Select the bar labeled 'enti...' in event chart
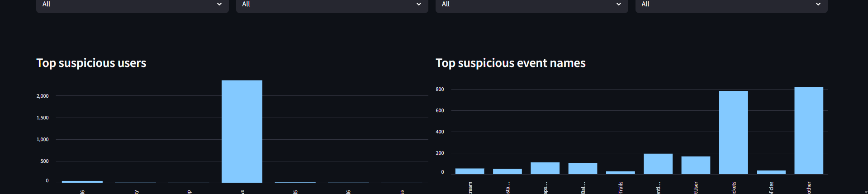Viewport: 868px width, 194px height. tap(658, 164)
